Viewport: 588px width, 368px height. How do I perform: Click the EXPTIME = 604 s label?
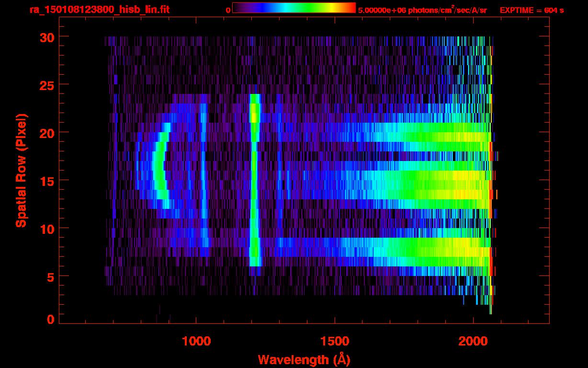tap(531, 10)
